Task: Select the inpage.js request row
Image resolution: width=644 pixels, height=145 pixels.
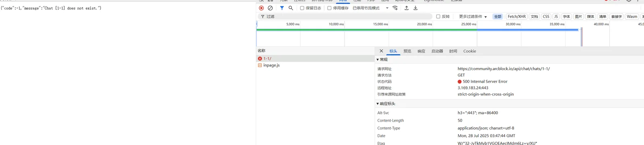Action: tap(316, 65)
